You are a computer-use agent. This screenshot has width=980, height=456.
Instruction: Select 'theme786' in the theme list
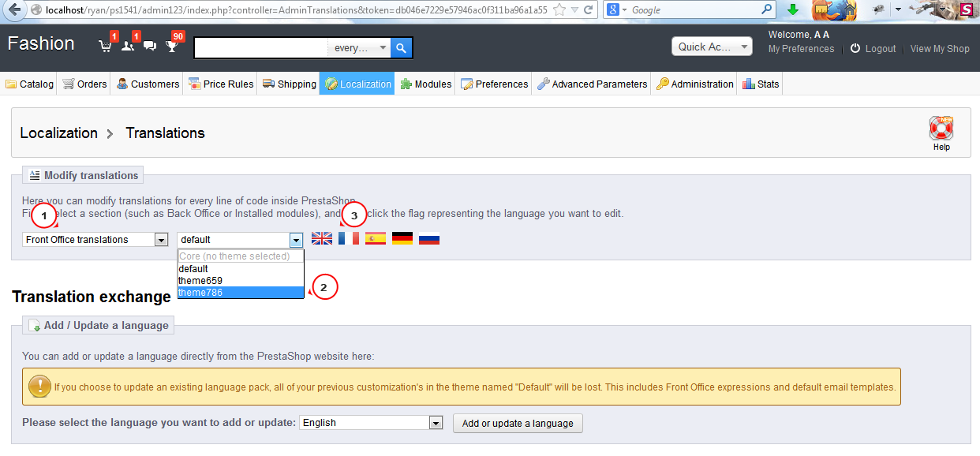[241, 293]
